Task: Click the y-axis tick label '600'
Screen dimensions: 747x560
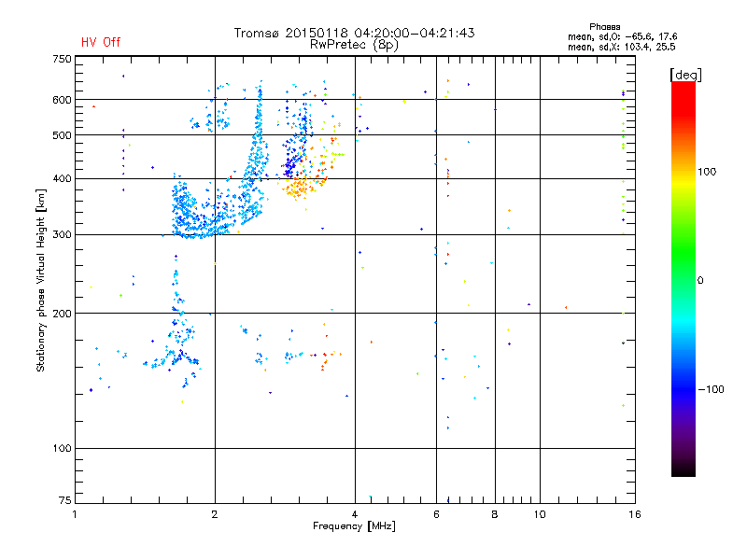Action: click(x=62, y=100)
